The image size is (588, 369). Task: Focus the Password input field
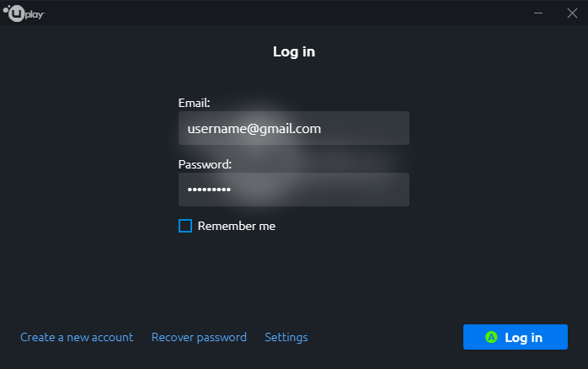(x=294, y=190)
